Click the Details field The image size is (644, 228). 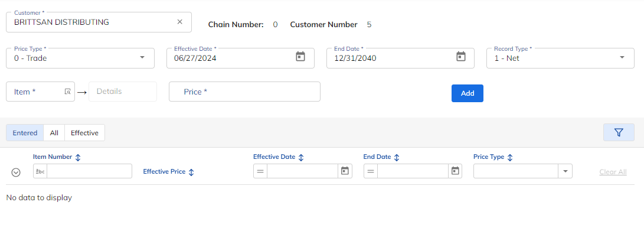coord(123,91)
